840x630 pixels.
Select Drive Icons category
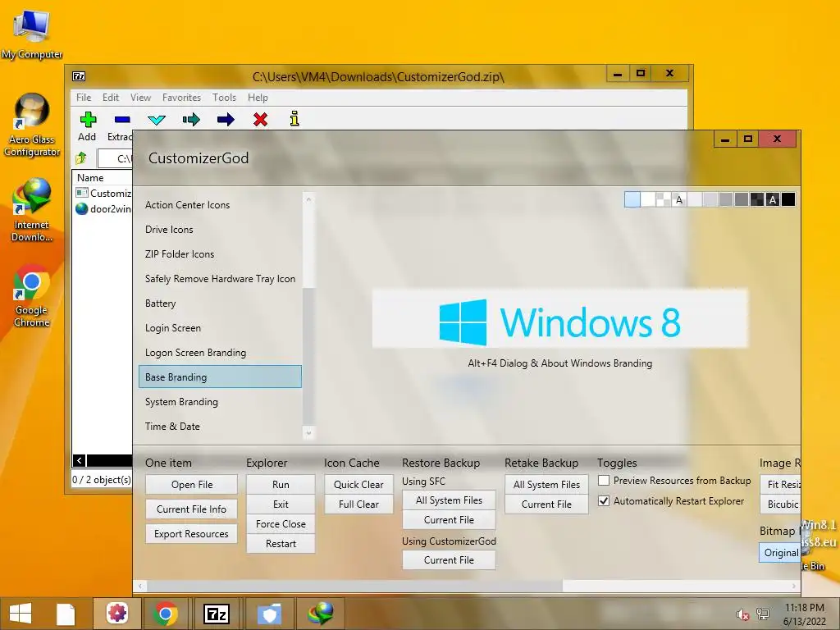[x=220, y=230]
